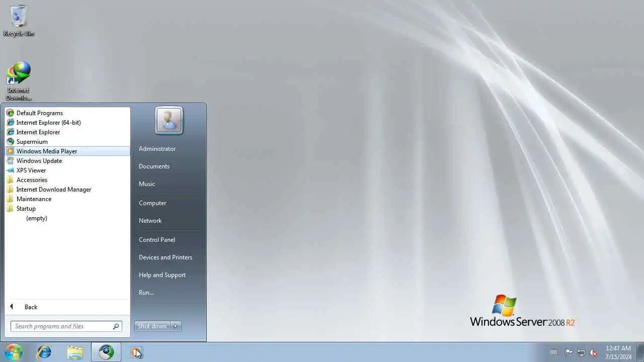Go Back to the main Start menu
Viewport: 644px width, 362px height.
tap(67, 307)
